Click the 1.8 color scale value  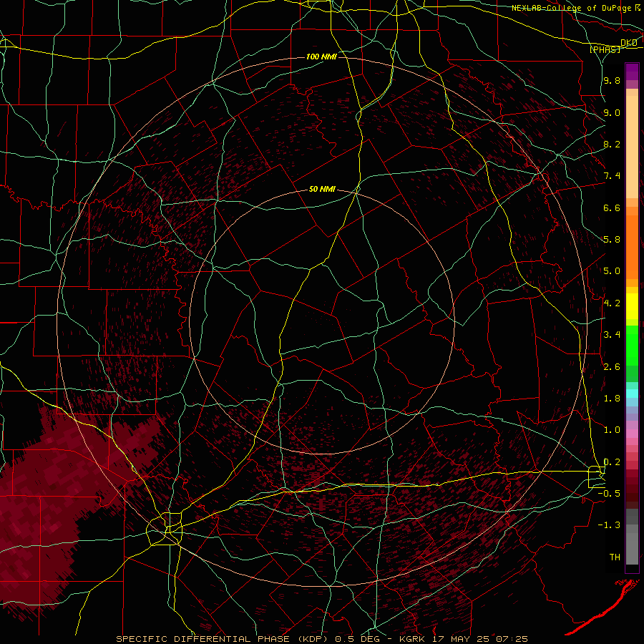(612, 398)
